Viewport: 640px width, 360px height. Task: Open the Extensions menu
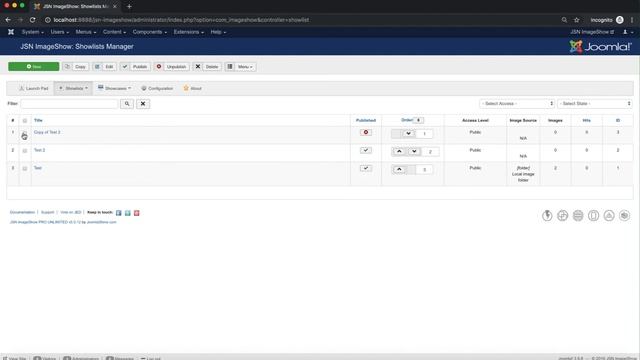point(189,32)
